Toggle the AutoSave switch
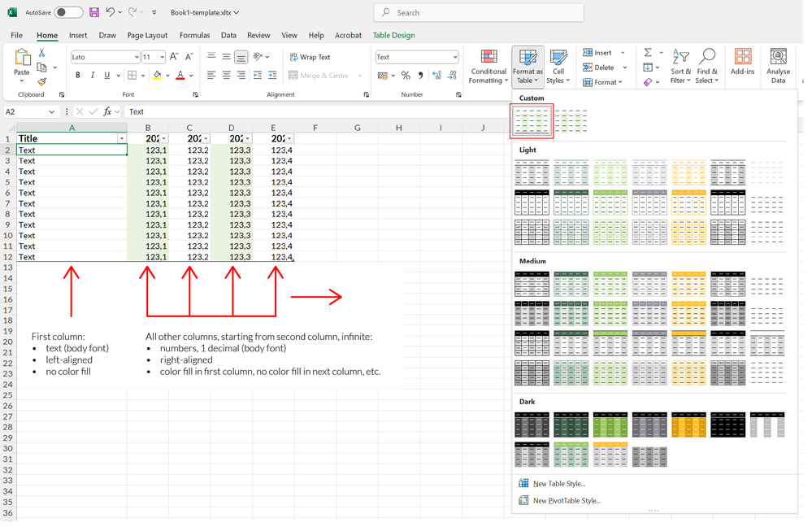 (69, 12)
